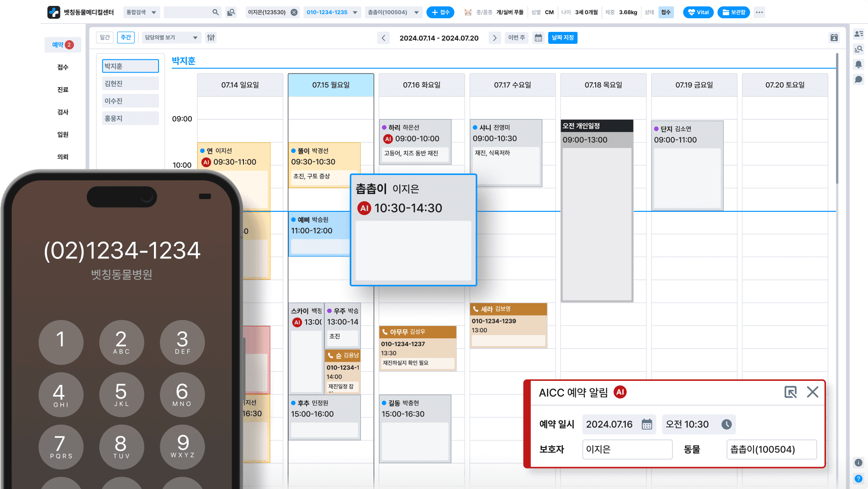Click the phone icon on 아무무 김성우 card
868x489 pixels.
click(385, 332)
